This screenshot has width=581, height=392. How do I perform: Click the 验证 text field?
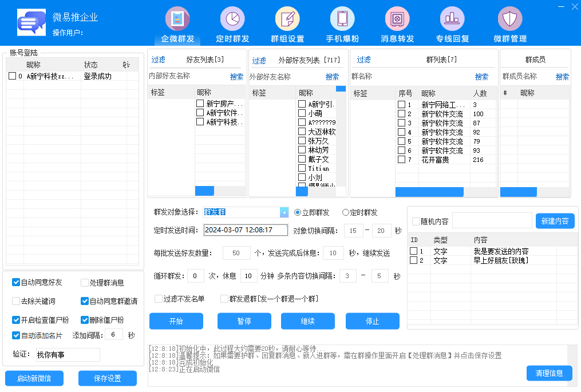pyautogui.click(x=68, y=355)
